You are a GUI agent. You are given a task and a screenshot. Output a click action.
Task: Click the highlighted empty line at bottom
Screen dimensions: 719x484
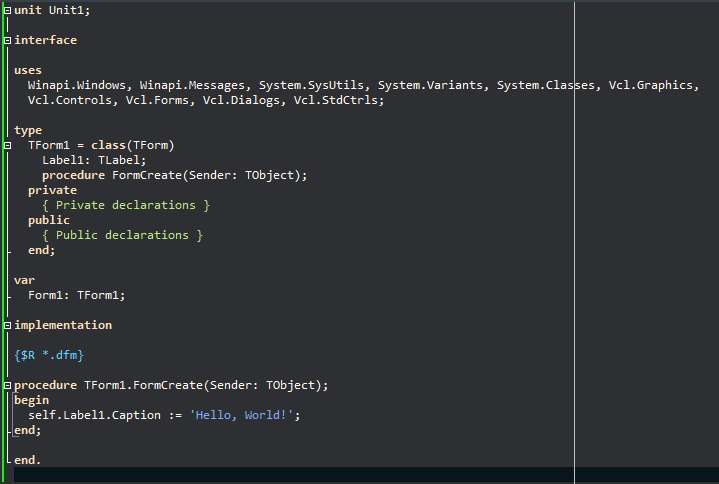(x=300, y=475)
